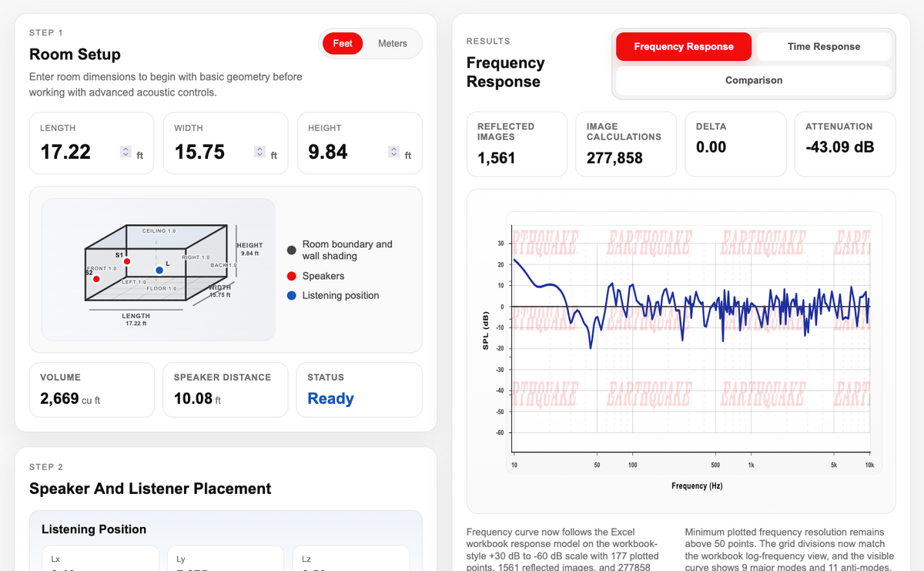This screenshot has width=924, height=571.
Task: Click the Image Calculations value 277,858
Action: [614, 158]
